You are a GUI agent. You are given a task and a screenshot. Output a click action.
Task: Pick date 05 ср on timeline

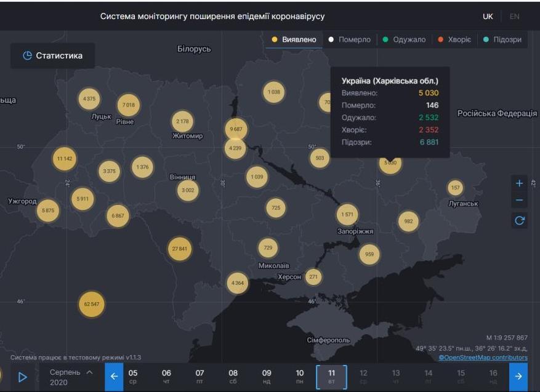(133, 376)
